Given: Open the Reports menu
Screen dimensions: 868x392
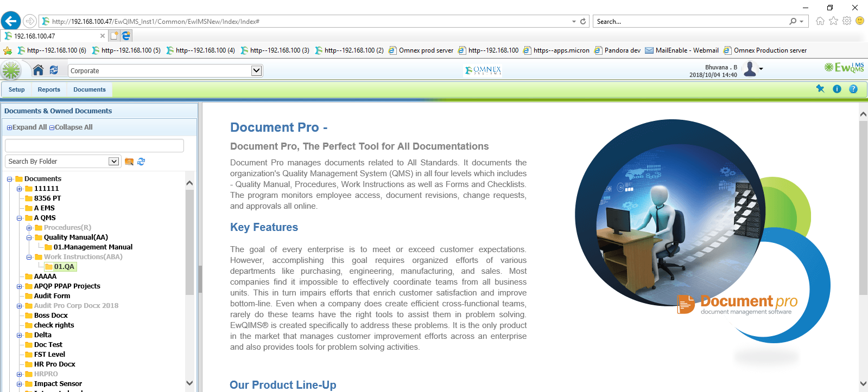Looking at the screenshot, I should (49, 89).
